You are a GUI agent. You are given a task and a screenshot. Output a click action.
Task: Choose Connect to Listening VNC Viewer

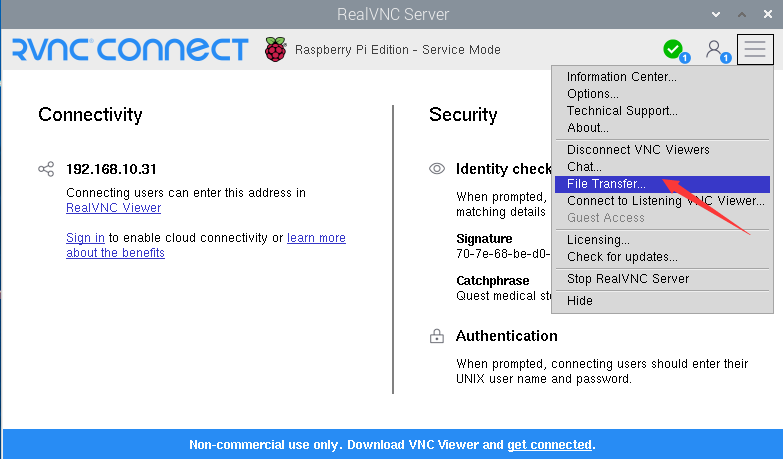[x=662, y=201]
